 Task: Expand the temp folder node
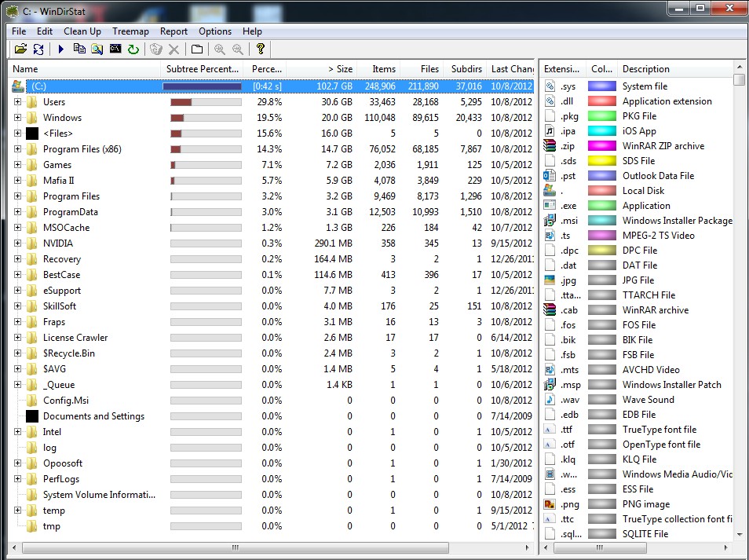18,511
